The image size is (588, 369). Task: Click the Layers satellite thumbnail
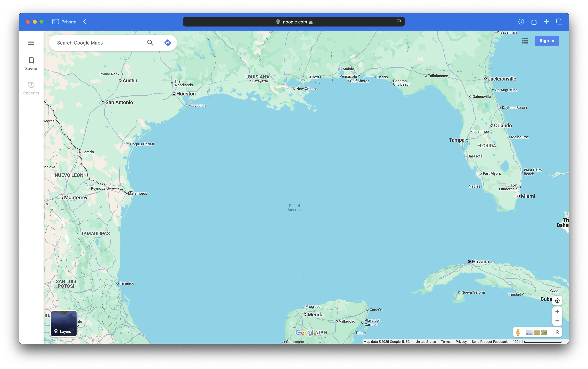point(64,323)
